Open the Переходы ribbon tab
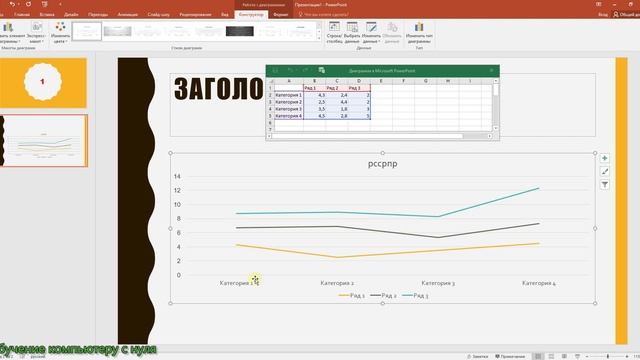Image resolution: width=640 pixels, height=360 pixels. tap(98, 14)
